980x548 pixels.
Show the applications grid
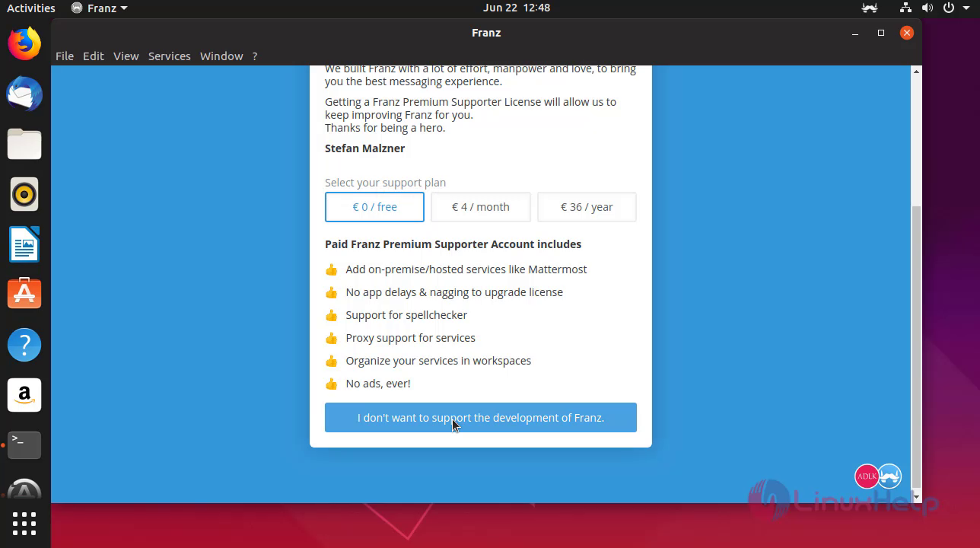click(24, 524)
